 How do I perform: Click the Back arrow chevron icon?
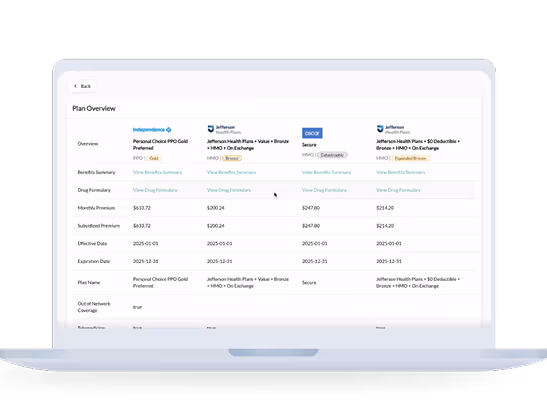[75, 86]
